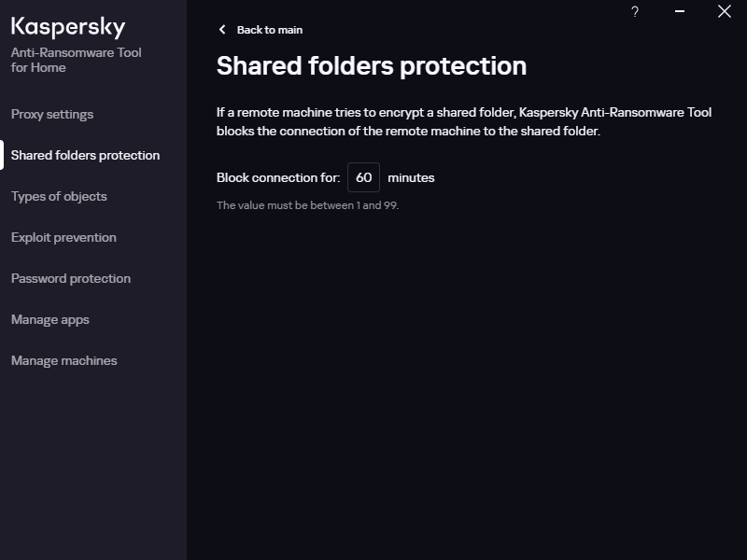This screenshot has height=560, width=747.
Task: Click the Back to main link
Action: 269,30
